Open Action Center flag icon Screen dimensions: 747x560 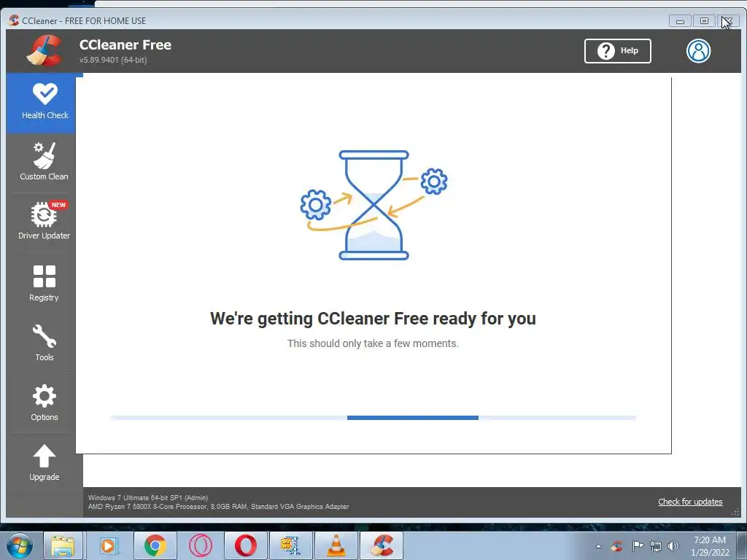(638, 546)
